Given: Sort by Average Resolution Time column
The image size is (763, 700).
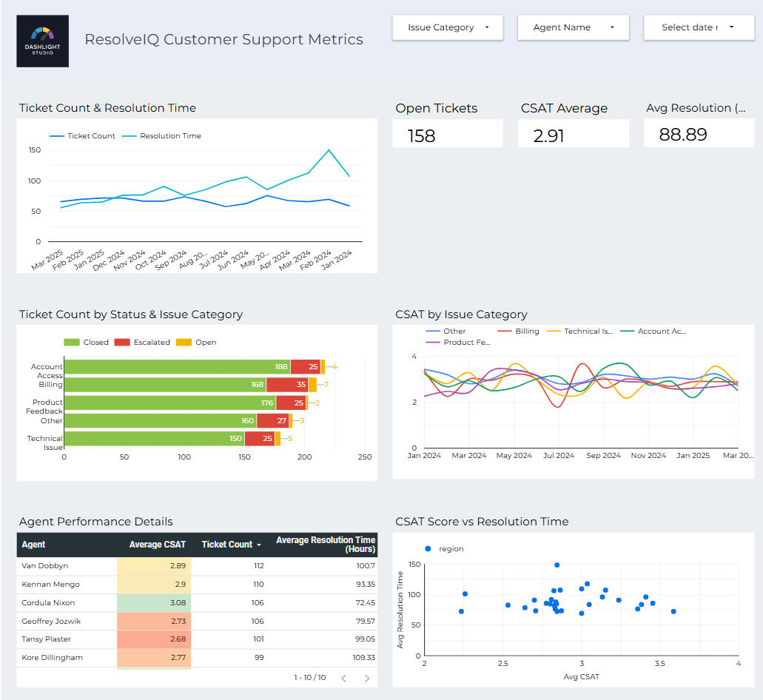Looking at the screenshot, I should pos(326,545).
